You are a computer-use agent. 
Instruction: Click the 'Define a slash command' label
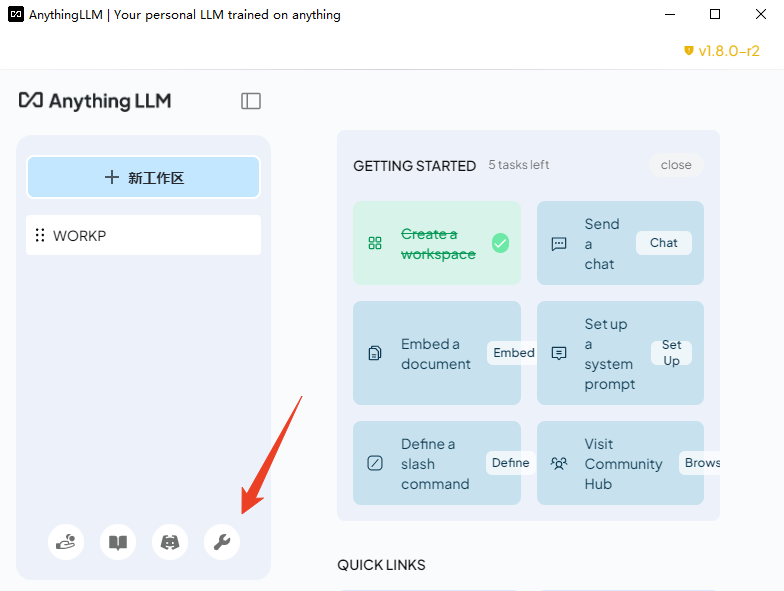(435, 464)
